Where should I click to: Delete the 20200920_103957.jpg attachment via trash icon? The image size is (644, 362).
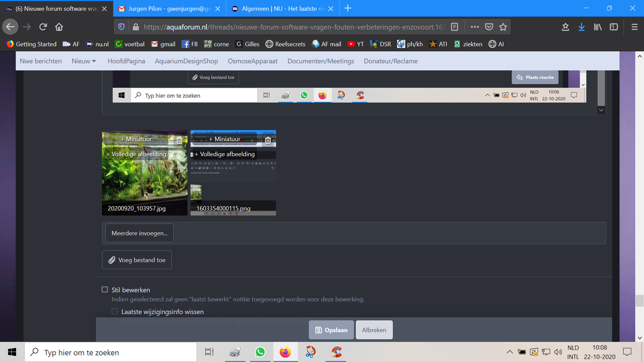(179, 140)
